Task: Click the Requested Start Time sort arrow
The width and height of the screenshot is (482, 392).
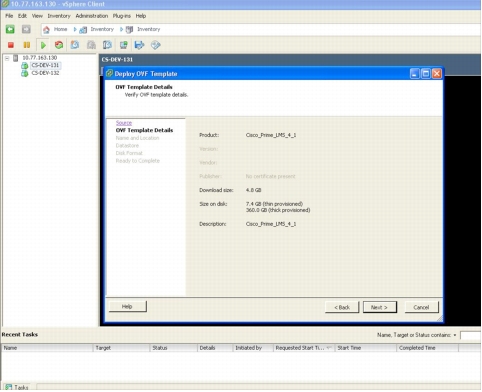Action: (x=329, y=348)
